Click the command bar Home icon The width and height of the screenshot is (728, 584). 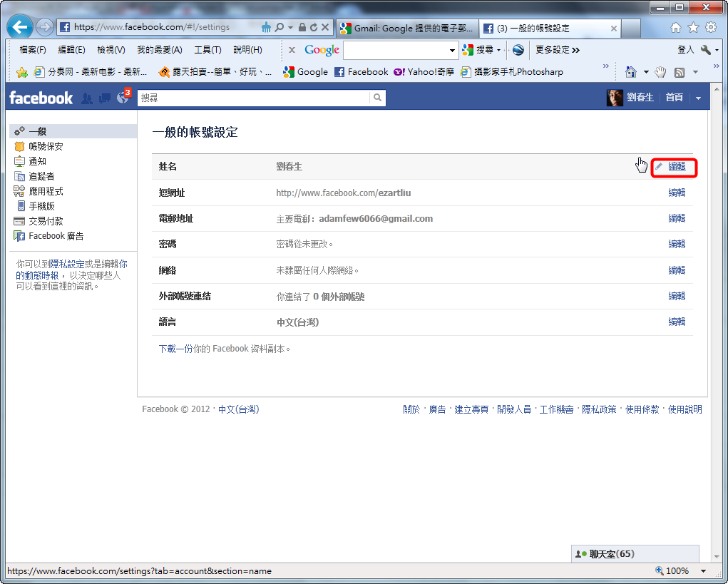point(631,72)
